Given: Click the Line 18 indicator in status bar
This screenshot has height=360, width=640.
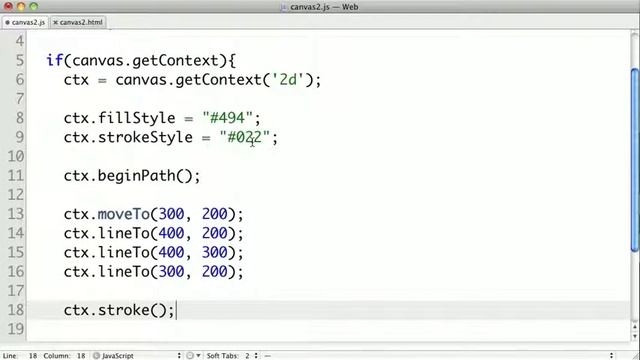Looking at the screenshot, I should click(x=20, y=356).
